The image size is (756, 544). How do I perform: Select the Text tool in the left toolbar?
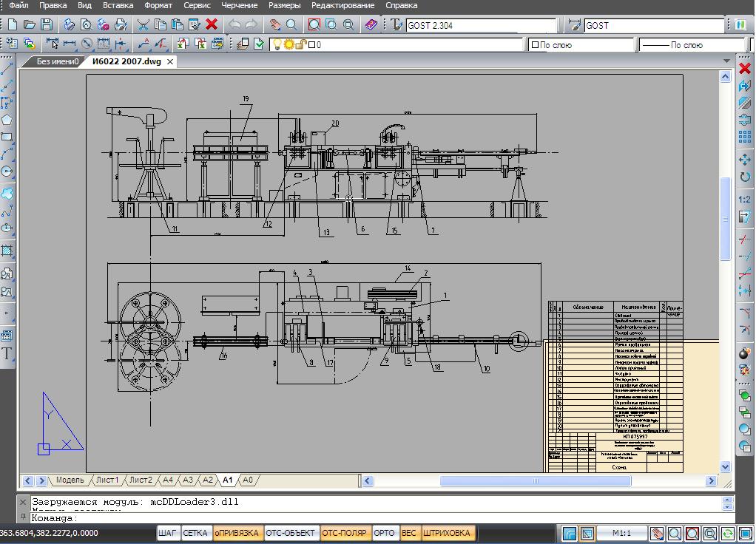(7, 353)
